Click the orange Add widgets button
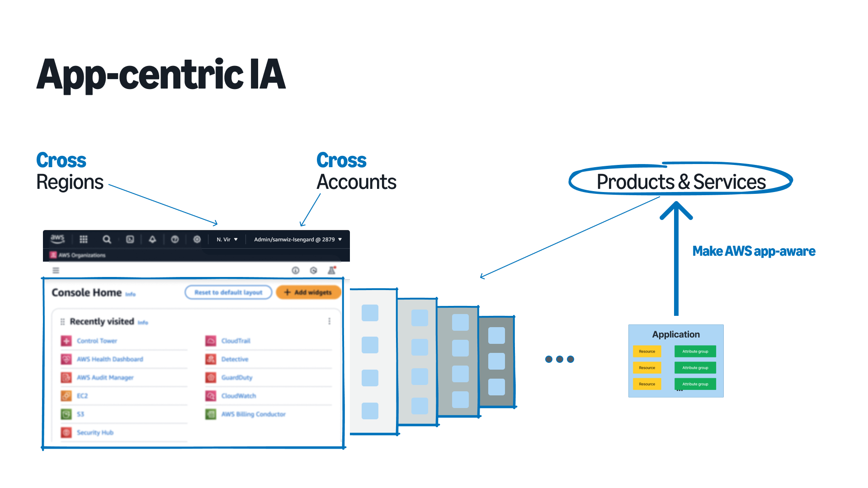Screen dimensions: 868x488 pos(308,292)
